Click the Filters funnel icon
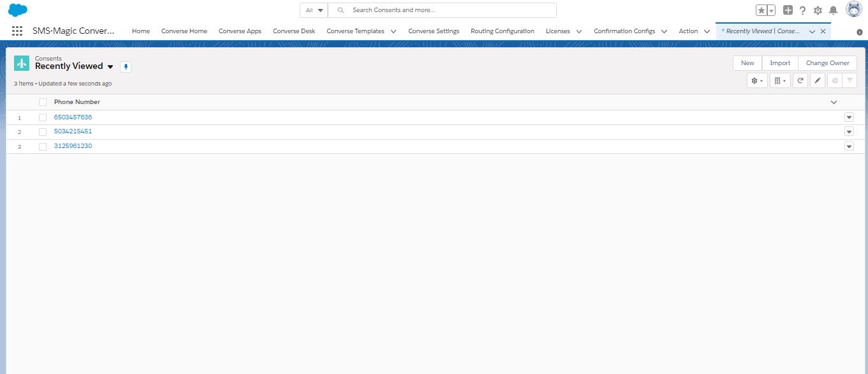 coord(850,80)
